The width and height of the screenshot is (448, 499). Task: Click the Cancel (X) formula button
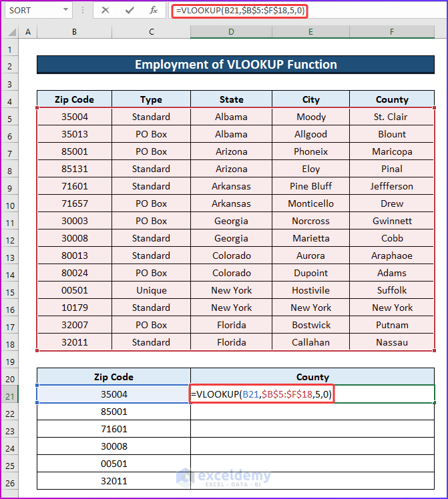point(105,11)
